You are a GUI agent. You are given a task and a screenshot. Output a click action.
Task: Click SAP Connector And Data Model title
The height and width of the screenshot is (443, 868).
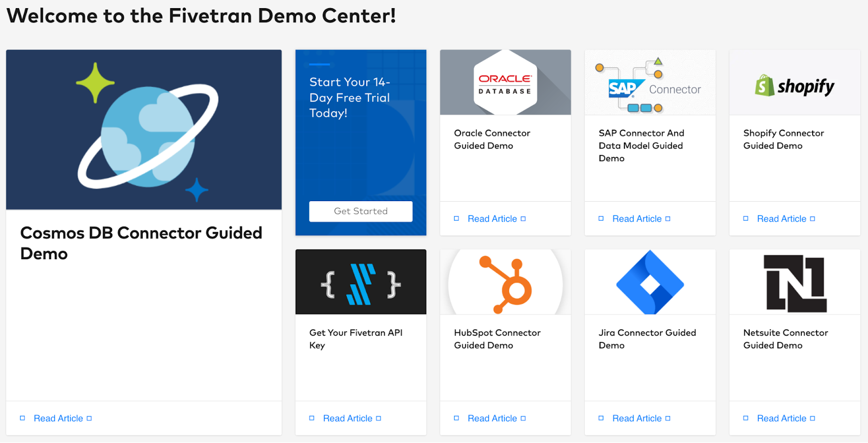[x=641, y=145]
